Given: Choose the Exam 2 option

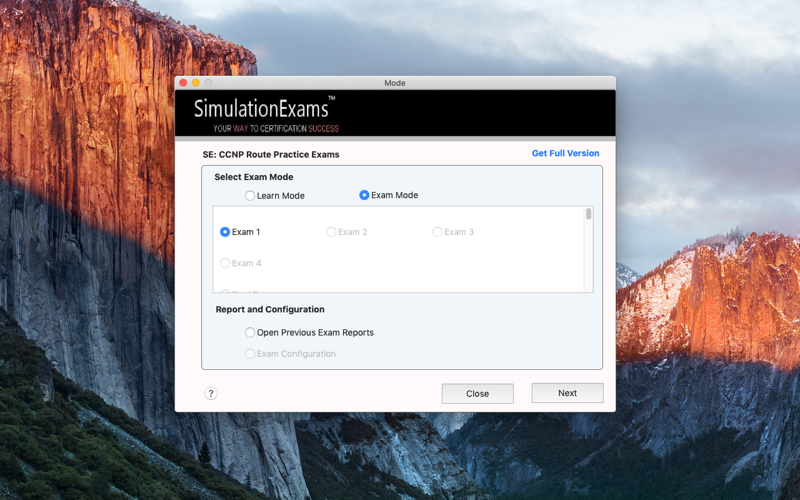Looking at the screenshot, I should 331,232.
